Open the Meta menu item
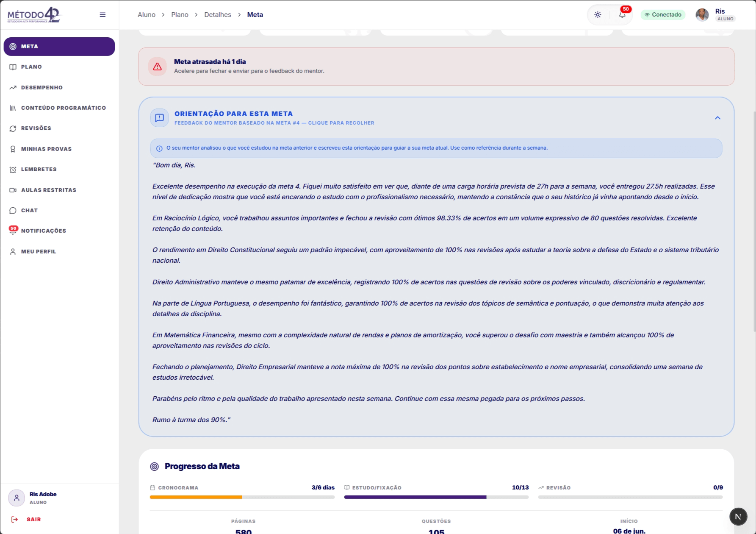This screenshot has height=534, width=756. click(x=59, y=47)
